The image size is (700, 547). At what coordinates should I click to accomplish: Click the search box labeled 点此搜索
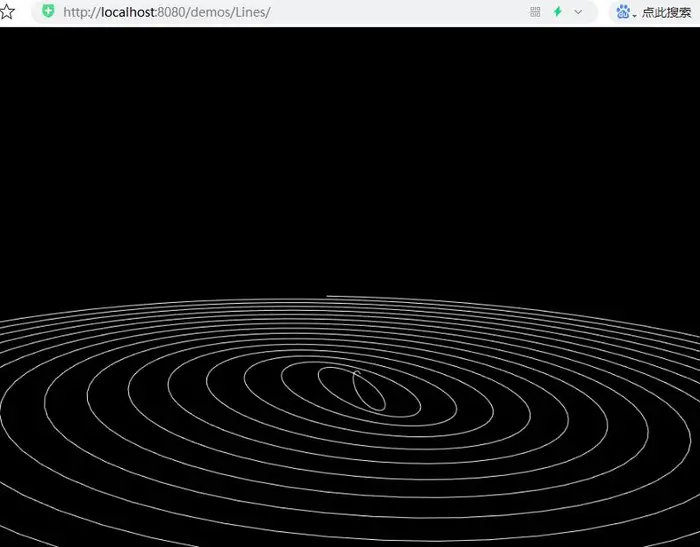click(x=666, y=13)
